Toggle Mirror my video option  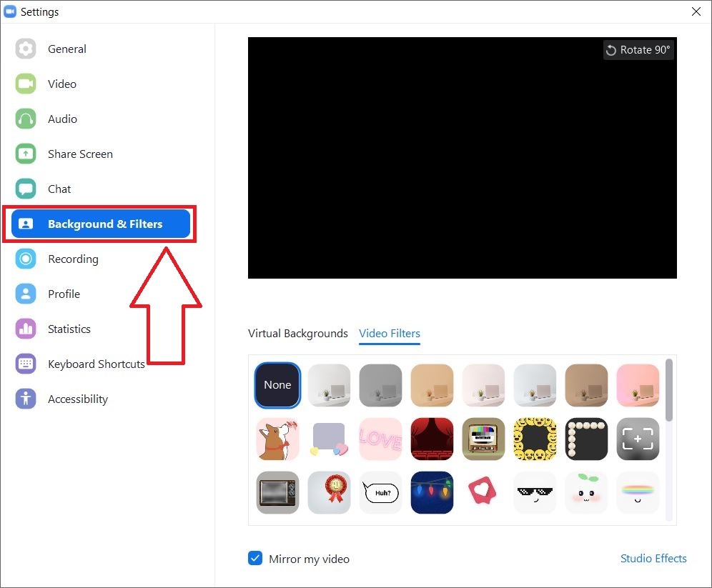pyautogui.click(x=255, y=559)
